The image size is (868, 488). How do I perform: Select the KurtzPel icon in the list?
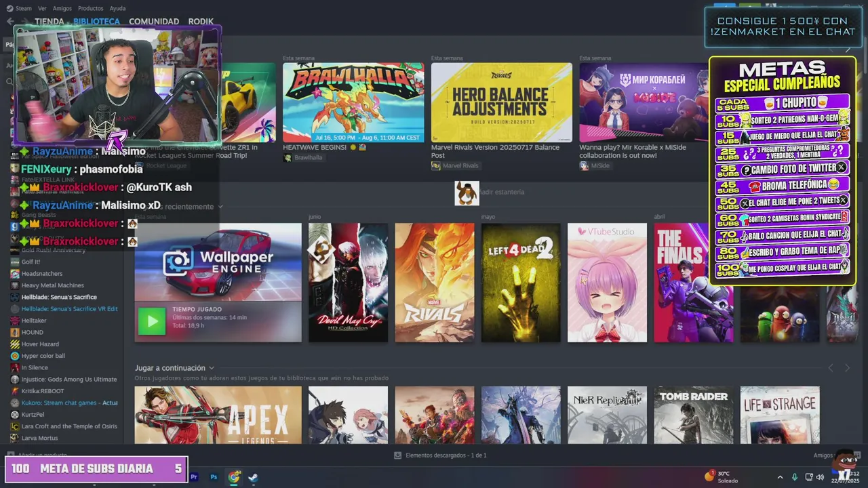[x=15, y=414]
